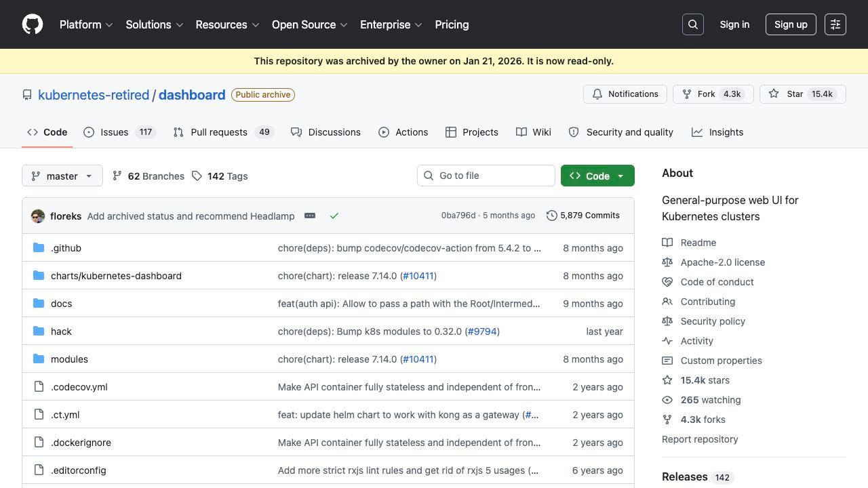
Task: Click commit hash 0ba796d
Action: pos(458,216)
